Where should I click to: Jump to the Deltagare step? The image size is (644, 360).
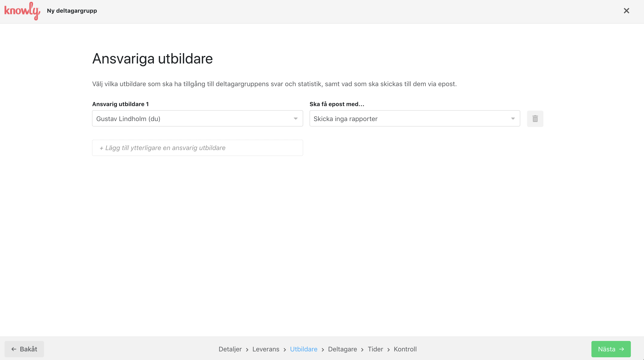point(342,349)
